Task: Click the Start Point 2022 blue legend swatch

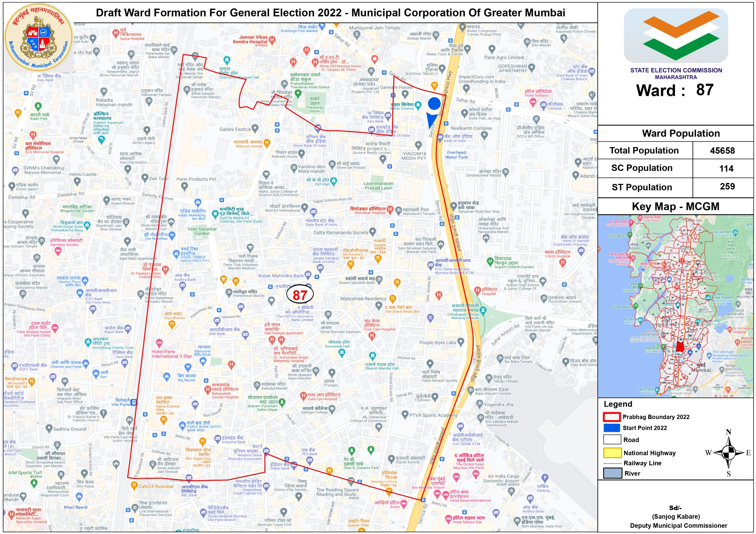Action: click(612, 428)
